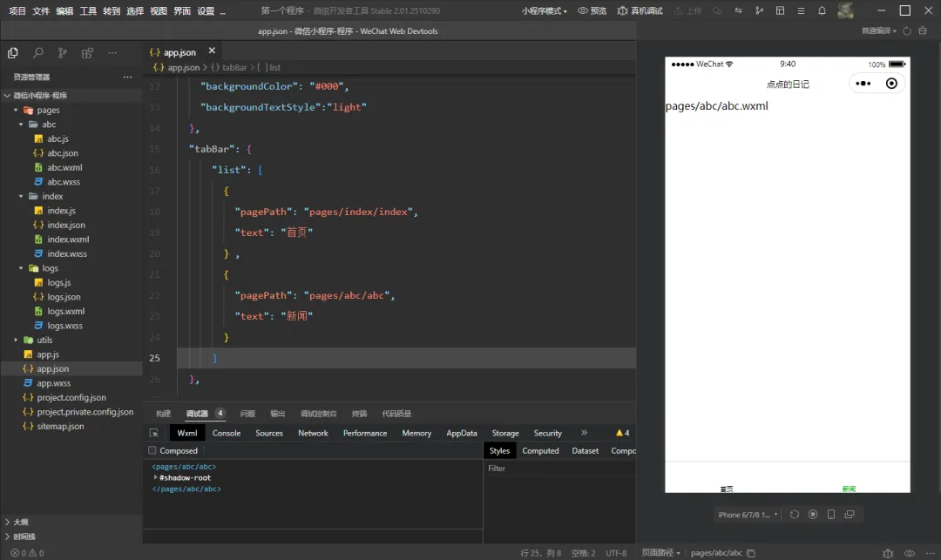Viewport: 941px width, 560px height.
Task: Click the simulator capsule circle close button
Action: click(x=892, y=84)
